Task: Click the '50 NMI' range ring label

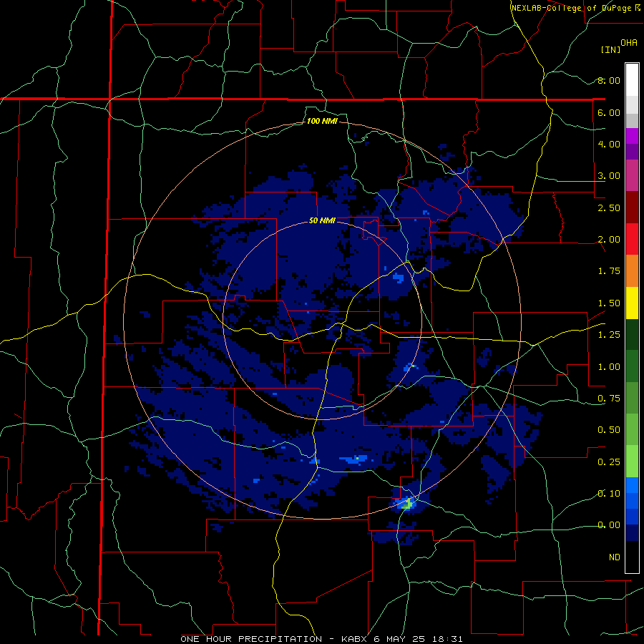Action: pos(322,220)
